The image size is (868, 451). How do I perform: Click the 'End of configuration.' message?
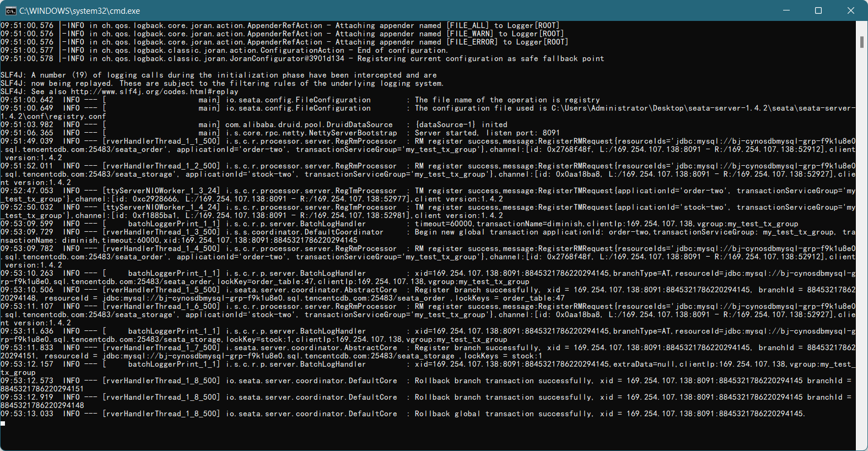point(403,50)
